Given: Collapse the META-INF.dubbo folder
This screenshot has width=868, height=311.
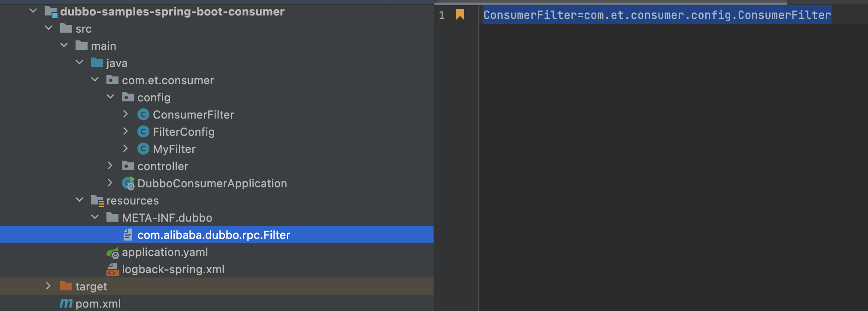Looking at the screenshot, I should (95, 217).
